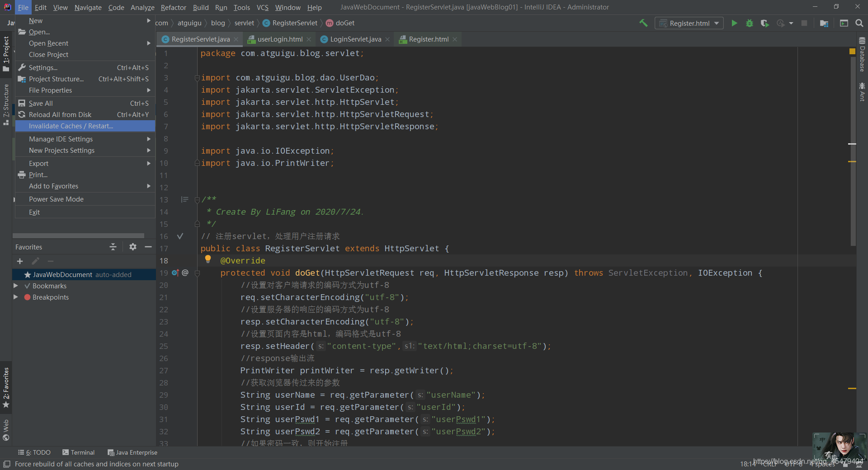Start debugging with the bug icon
Viewport: 868px width, 470px height.
pos(750,23)
